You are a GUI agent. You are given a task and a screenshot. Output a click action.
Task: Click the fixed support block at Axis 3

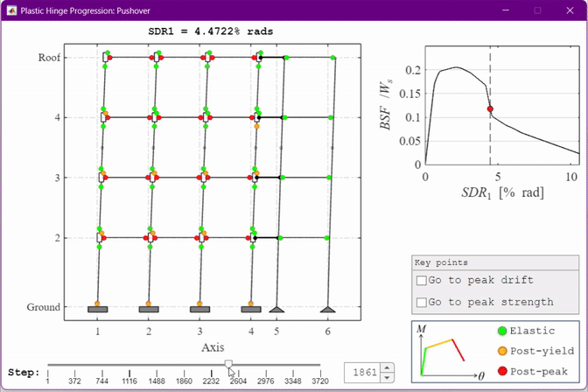199,310
